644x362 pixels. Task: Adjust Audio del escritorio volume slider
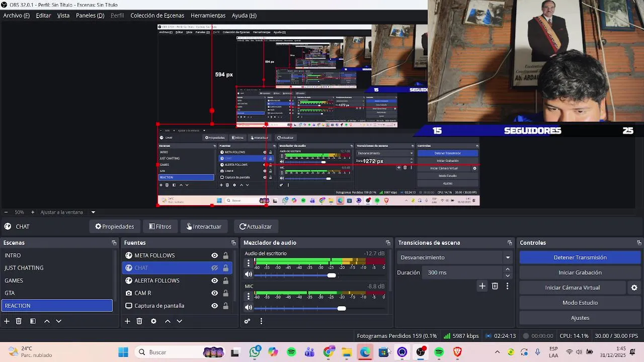point(331,275)
